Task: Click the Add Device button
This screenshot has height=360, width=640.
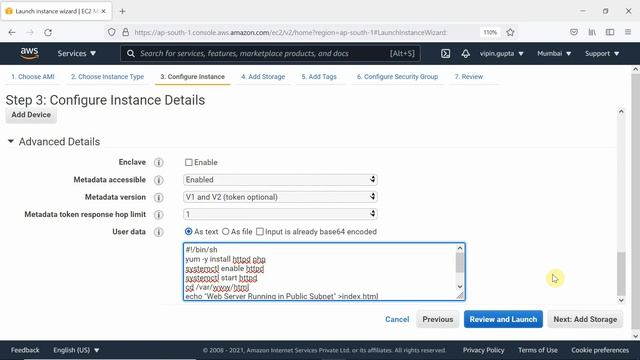Action: click(x=31, y=115)
